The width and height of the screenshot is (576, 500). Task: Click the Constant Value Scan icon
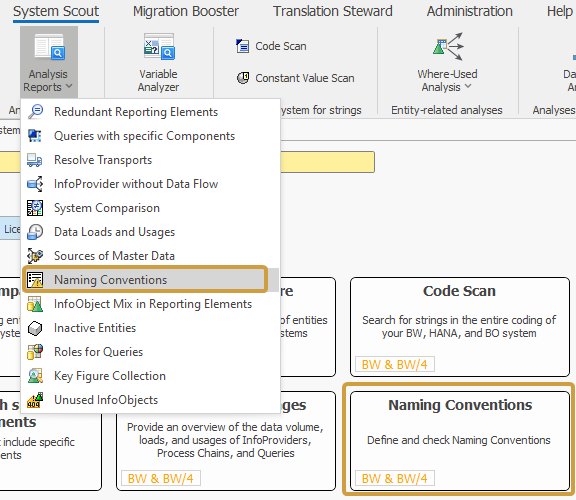pyautogui.click(x=242, y=78)
